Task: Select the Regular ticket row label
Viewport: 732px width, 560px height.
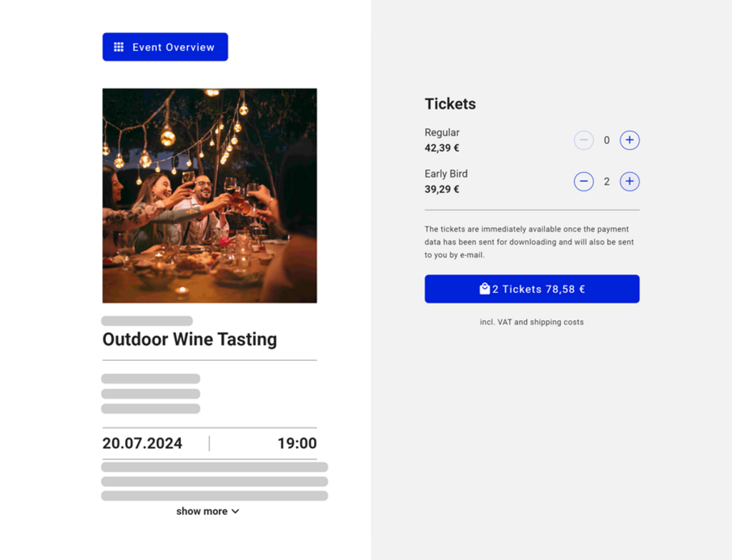Action: click(442, 132)
